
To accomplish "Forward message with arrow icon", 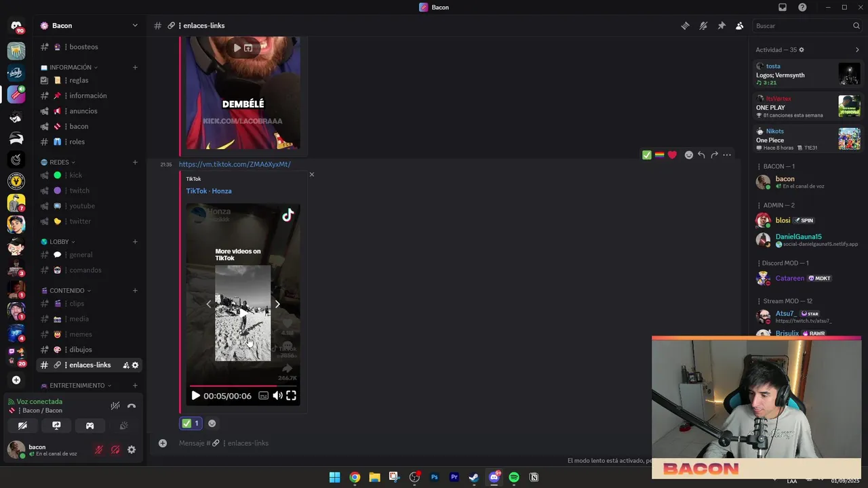I will 714,155.
